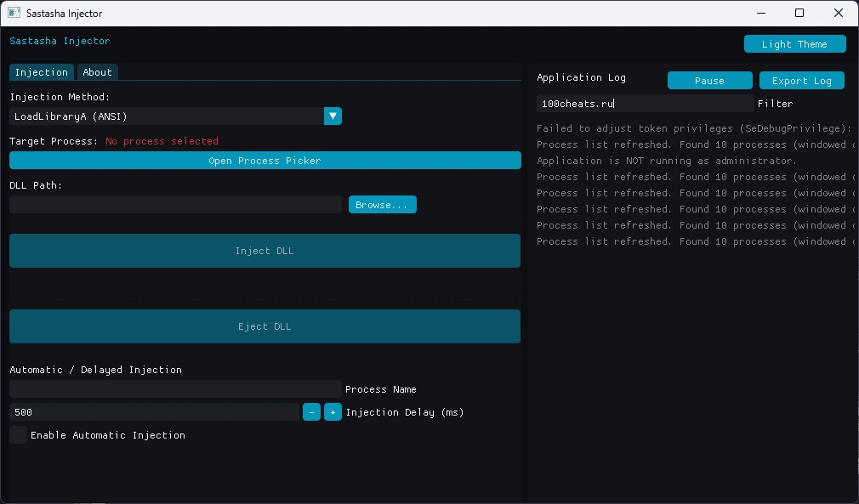Click the log Filter text field

click(645, 104)
